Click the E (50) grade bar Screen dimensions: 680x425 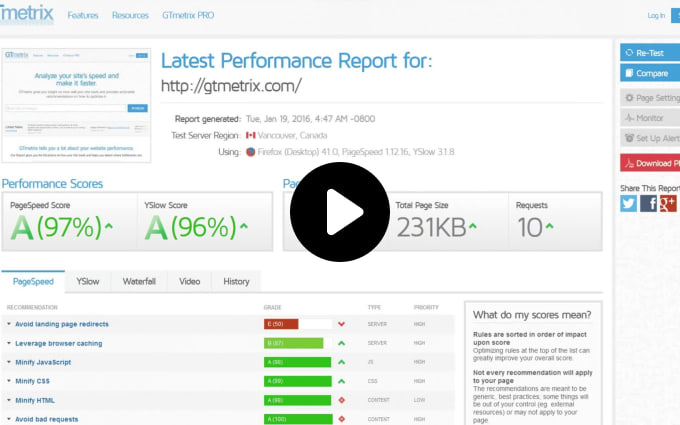[281, 324]
